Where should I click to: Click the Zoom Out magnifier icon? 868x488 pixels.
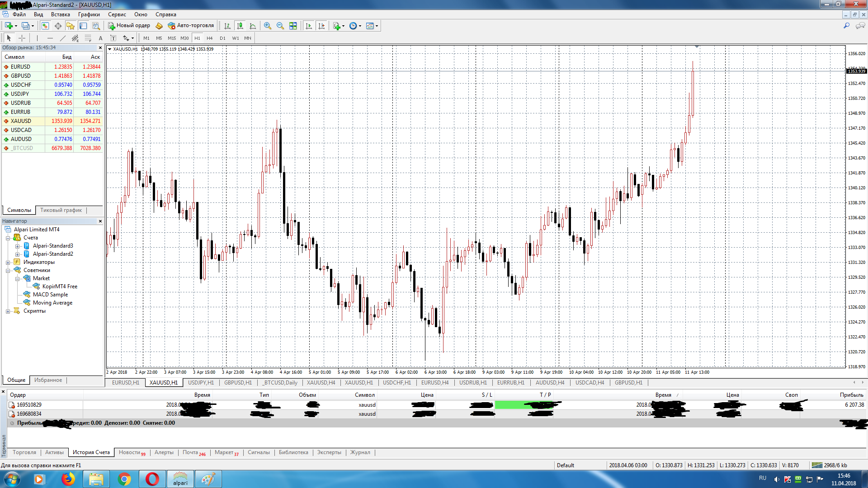point(280,26)
